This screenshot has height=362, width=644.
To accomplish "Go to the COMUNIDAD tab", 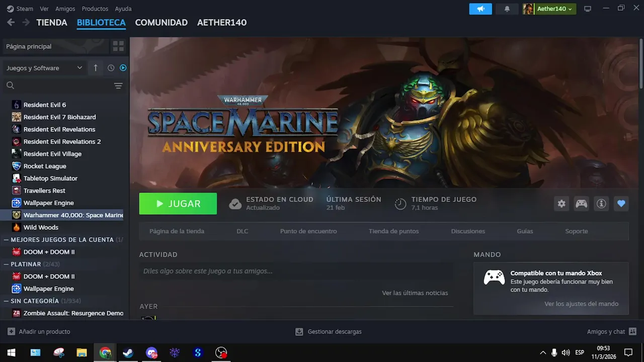I will pos(162,23).
